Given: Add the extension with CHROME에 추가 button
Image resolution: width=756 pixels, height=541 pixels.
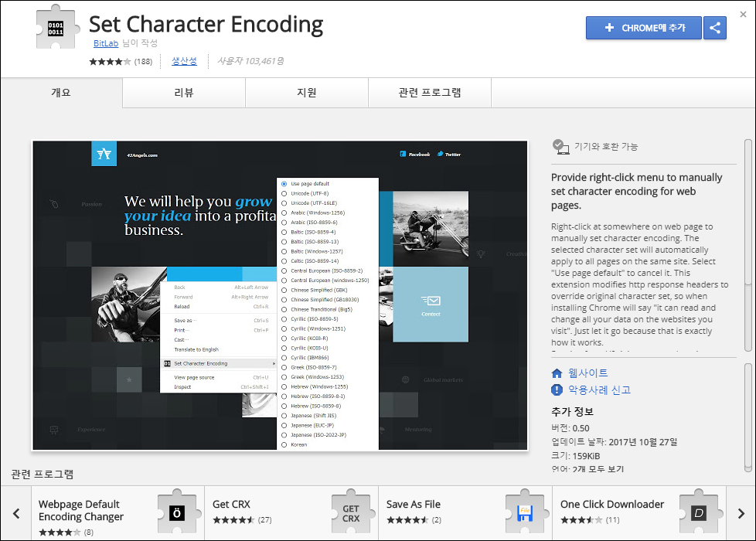Looking at the screenshot, I should click(644, 28).
